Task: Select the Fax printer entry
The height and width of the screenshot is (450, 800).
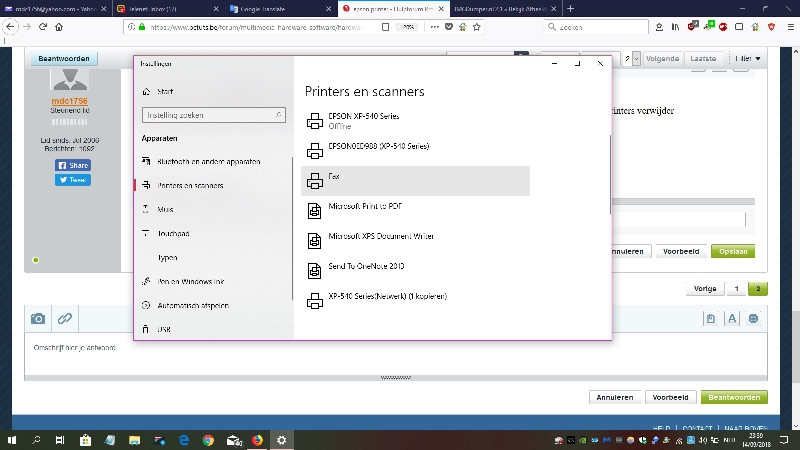Action: pyautogui.click(x=415, y=181)
